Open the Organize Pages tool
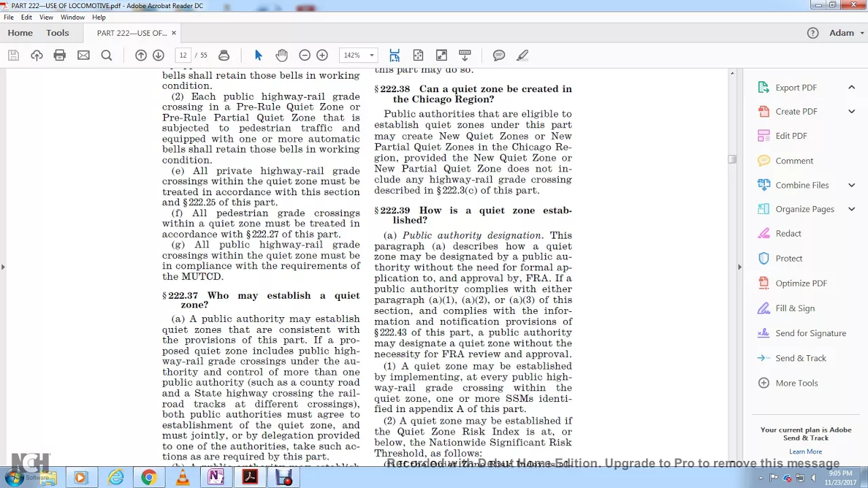The image size is (868, 488). tap(804, 209)
